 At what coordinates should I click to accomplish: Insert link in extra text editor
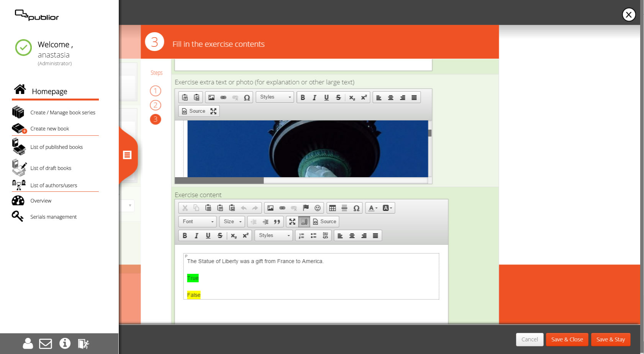(x=223, y=97)
